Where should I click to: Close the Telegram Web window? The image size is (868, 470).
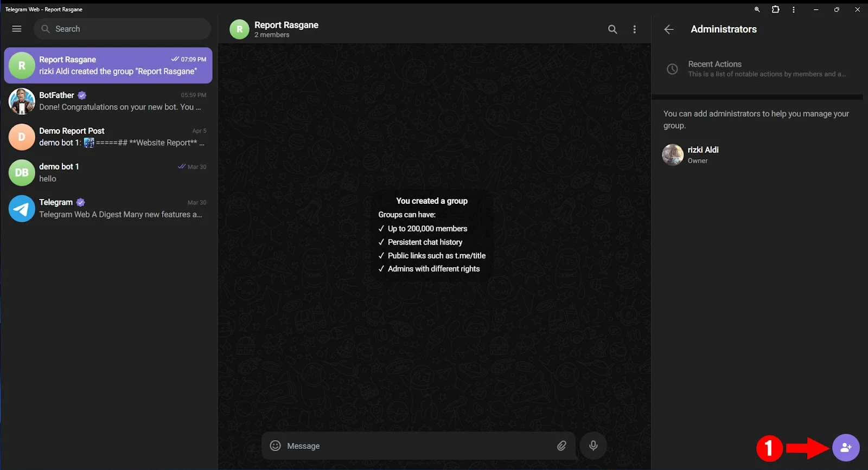(857, 10)
